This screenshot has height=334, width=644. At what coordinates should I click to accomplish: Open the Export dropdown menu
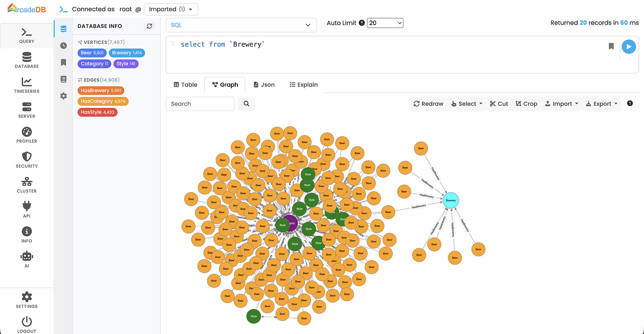pos(601,104)
